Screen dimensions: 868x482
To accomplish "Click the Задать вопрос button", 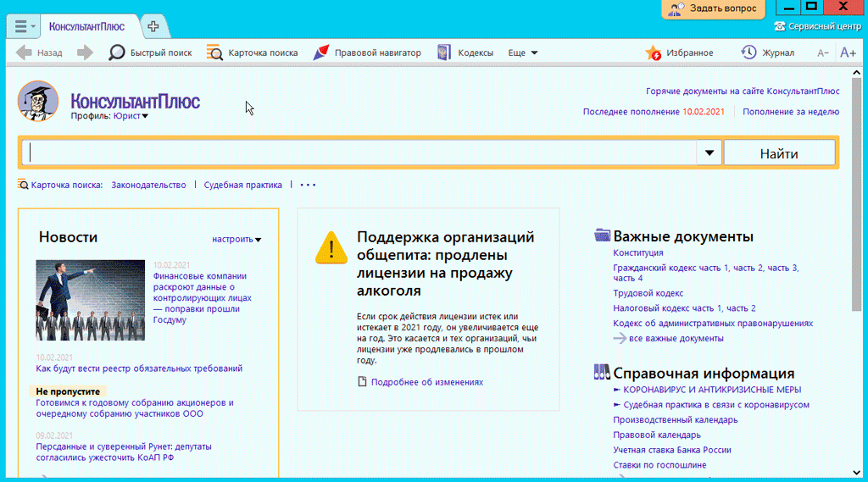I will [713, 8].
